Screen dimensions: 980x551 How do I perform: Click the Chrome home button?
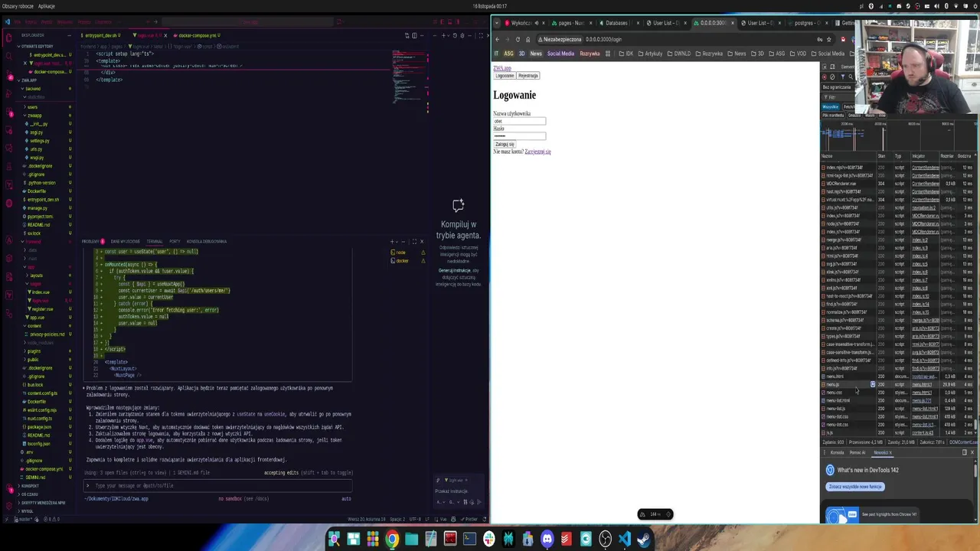[528, 39]
